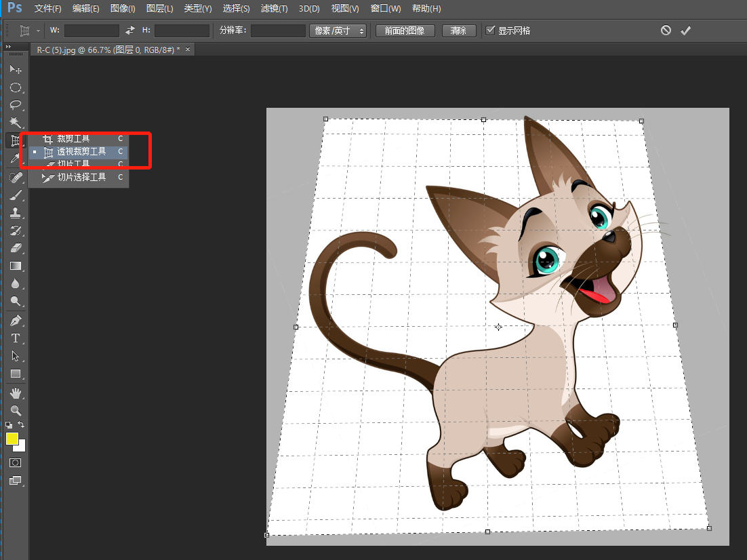Click the 前面的图像 button

pyautogui.click(x=405, y=31)
